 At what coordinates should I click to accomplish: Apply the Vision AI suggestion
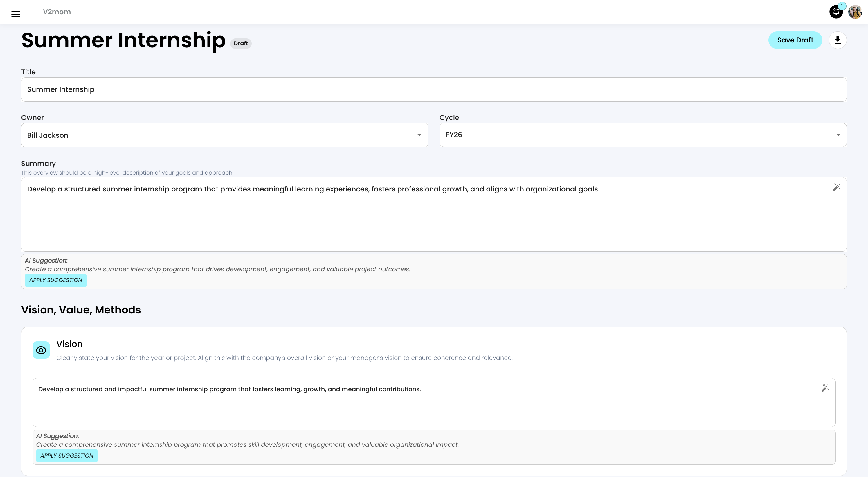67,456
